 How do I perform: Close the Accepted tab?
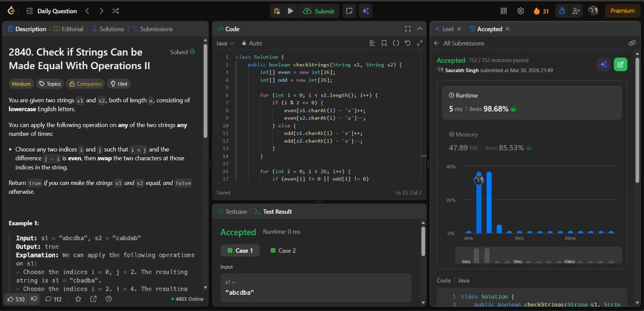[x=508, y=29]
